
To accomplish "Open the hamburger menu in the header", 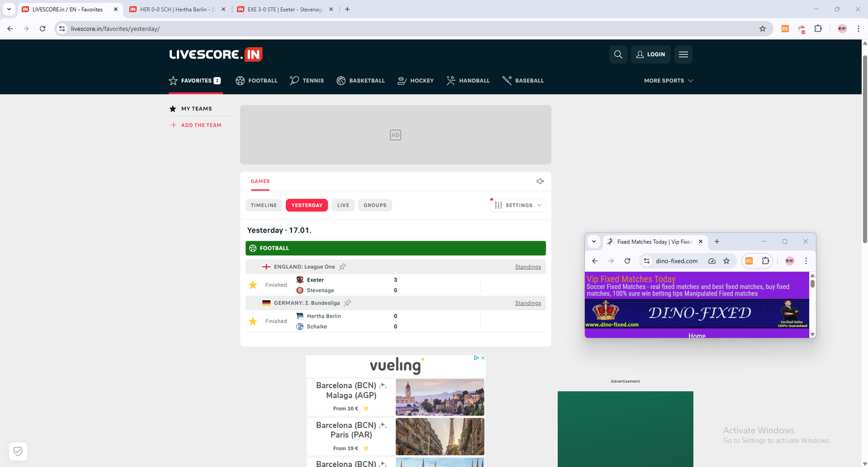I will click(683, 54).
